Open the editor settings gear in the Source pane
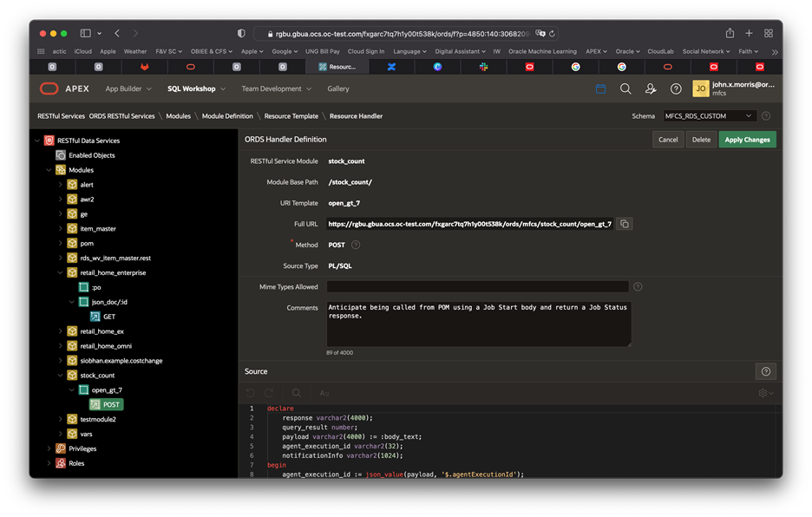This screenshot has height=517, width=812. [x=760, y=392]
